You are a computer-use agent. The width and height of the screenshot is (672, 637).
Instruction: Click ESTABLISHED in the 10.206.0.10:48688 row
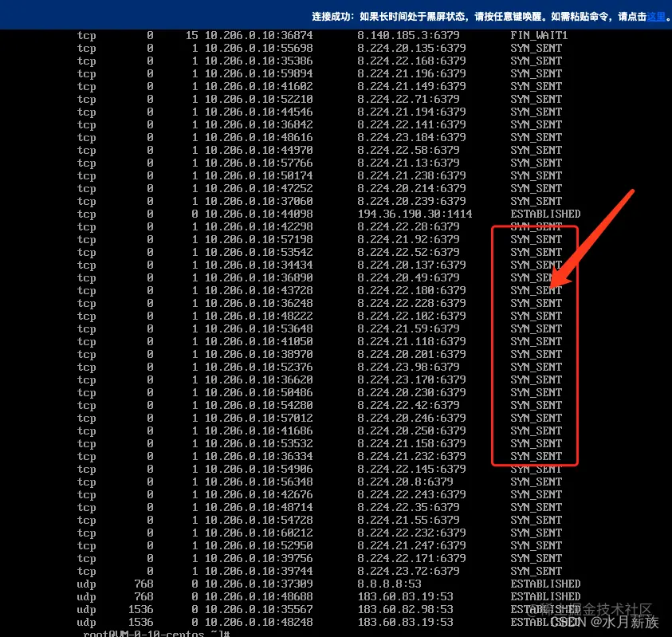tap(545, 596)
